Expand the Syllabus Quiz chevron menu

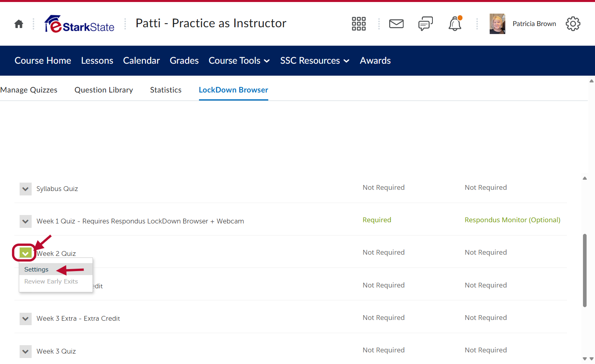26,189
